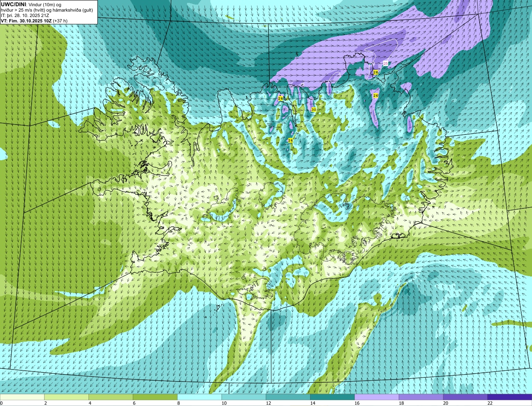532x406 pixels.
Task: Click the "2" value on the legend scale
Action: 45,403
